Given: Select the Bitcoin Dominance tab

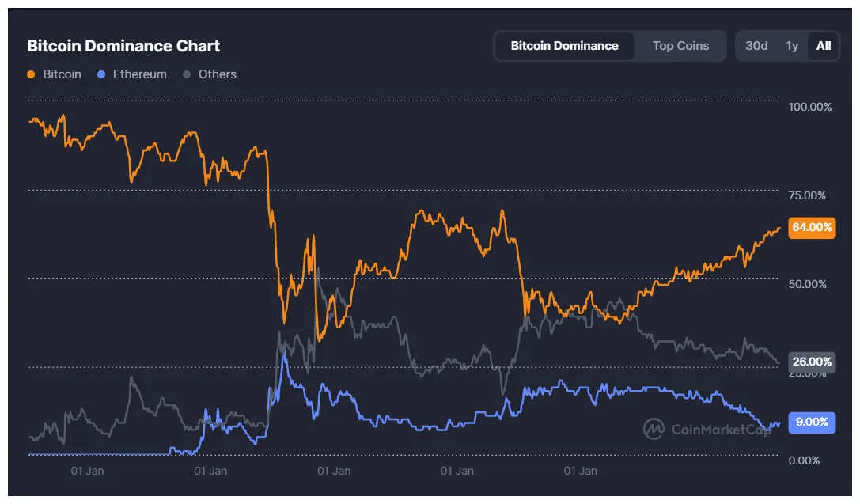Looking at the screenshot, I should 563,46.
